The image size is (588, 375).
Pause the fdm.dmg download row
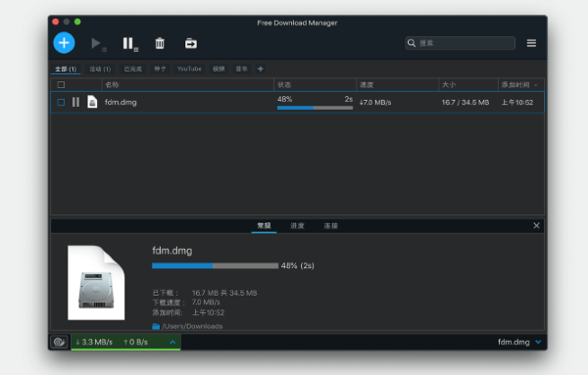[x=75, y=102]
